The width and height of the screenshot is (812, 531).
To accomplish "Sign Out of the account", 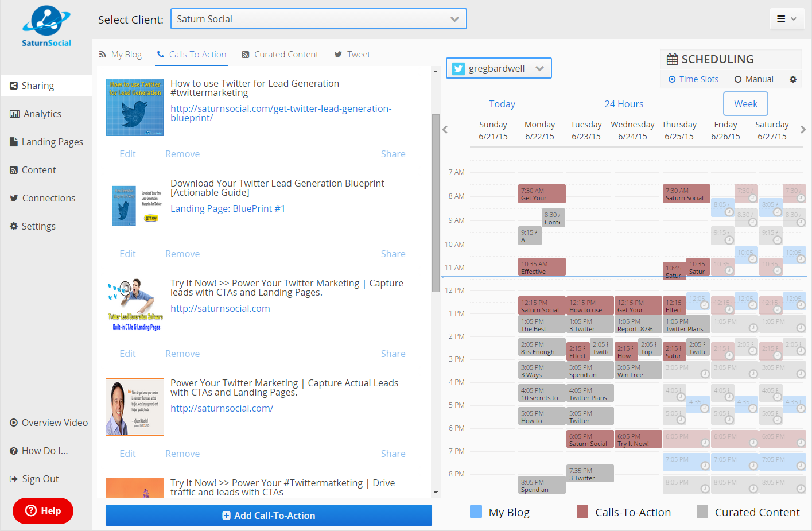I will point(34,479).
